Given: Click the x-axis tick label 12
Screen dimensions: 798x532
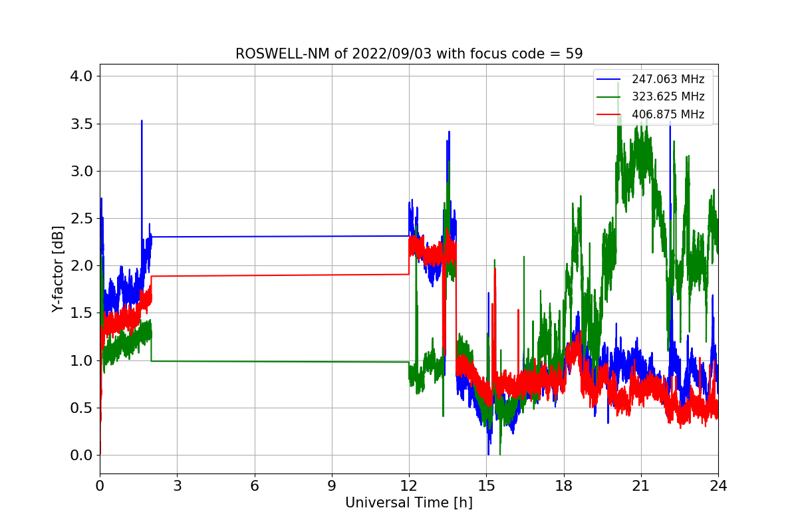Looking at the screenshot, I should click(409, 485).
